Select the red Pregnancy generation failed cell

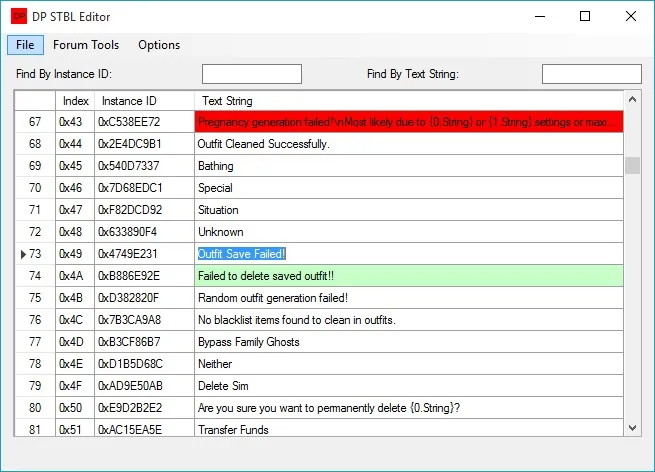pos(409,122)
